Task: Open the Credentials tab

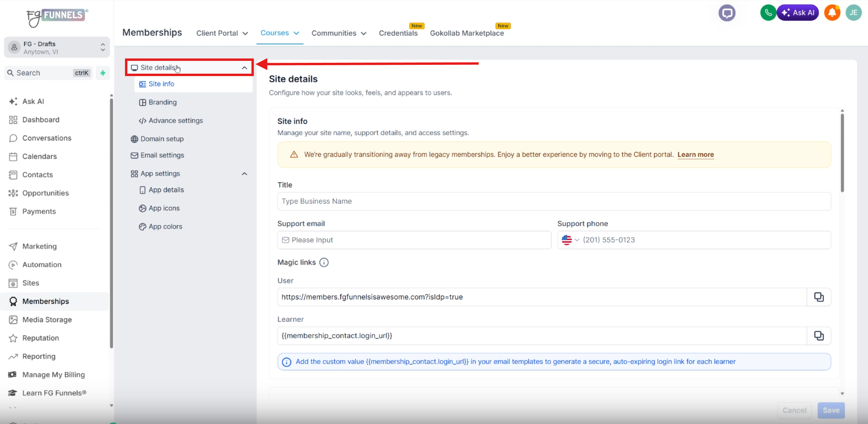Action: pos(398,33)
